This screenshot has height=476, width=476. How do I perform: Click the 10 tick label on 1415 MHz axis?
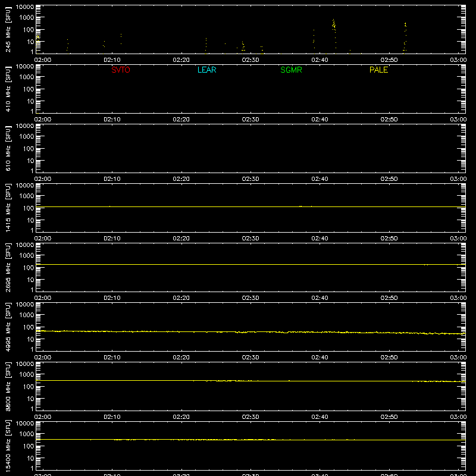click(x=31, y=220)
